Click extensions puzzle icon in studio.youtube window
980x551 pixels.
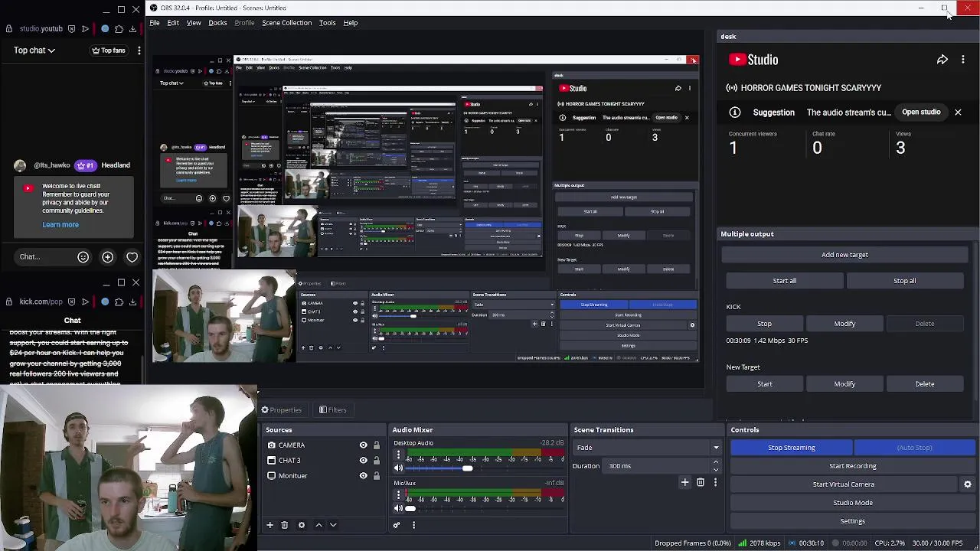pos(119,29)
